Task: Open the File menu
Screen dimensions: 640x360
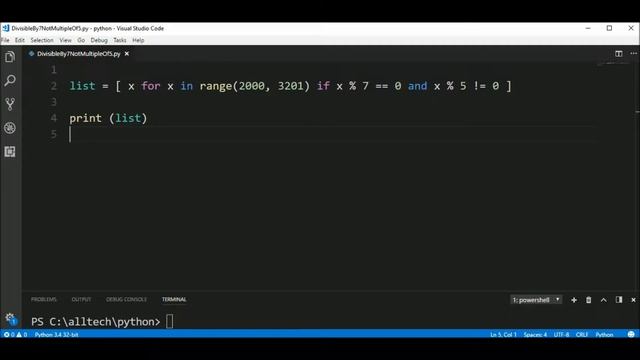Action: (x=5, y=40)
